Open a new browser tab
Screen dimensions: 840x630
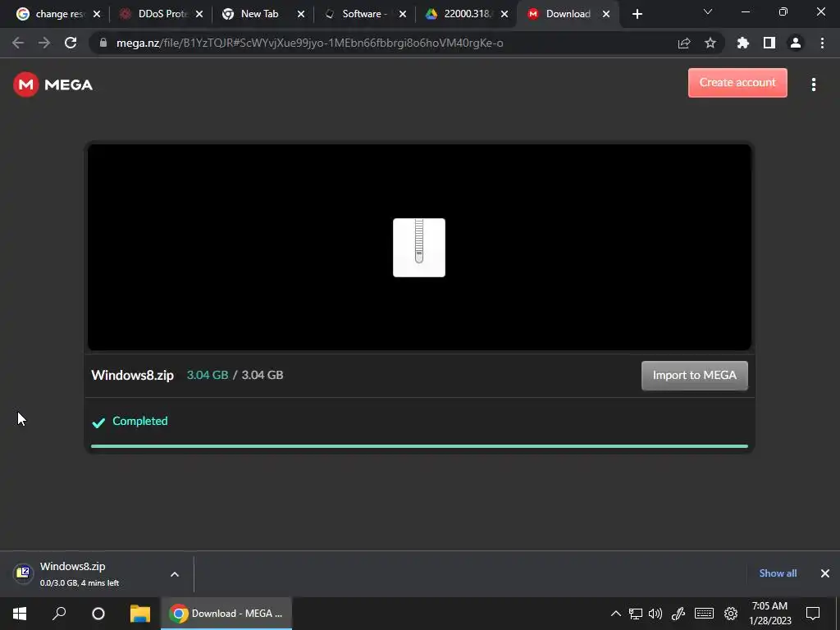pos(637,14)
